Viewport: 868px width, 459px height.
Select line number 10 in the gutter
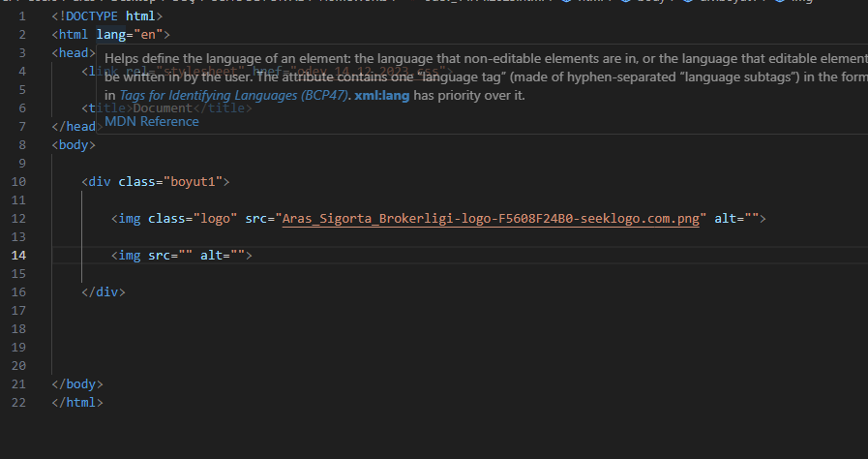pyautogui.click(x=20, y=182)
